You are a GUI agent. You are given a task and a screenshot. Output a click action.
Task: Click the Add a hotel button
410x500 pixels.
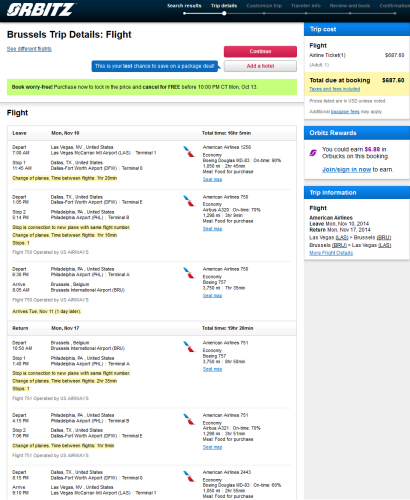(260, 66)
